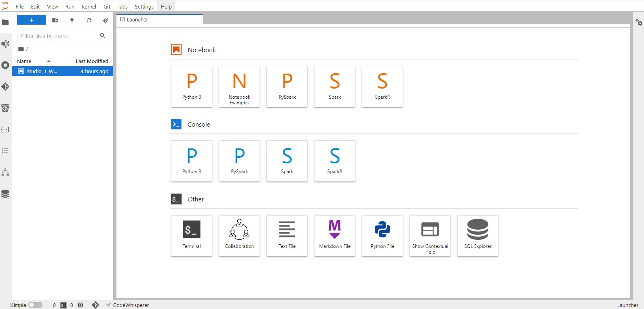Create a new Markdown File
The image size is (644, 309).
335,236
